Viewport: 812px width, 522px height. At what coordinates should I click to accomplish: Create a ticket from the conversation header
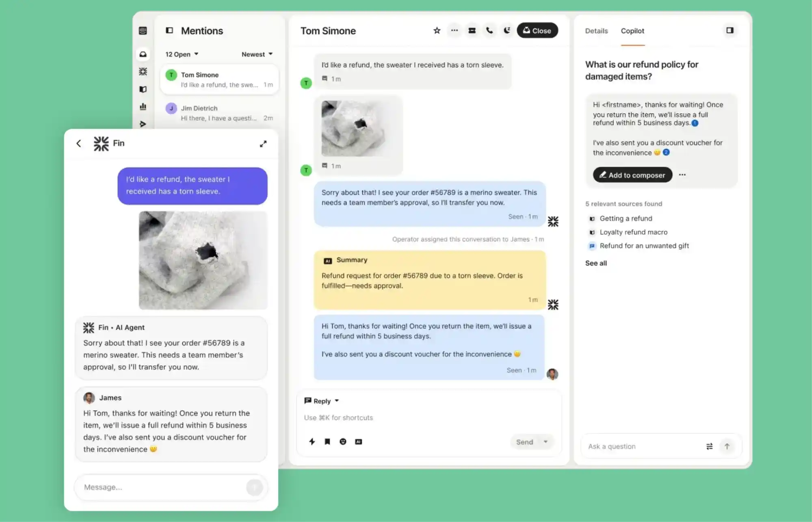472,30
